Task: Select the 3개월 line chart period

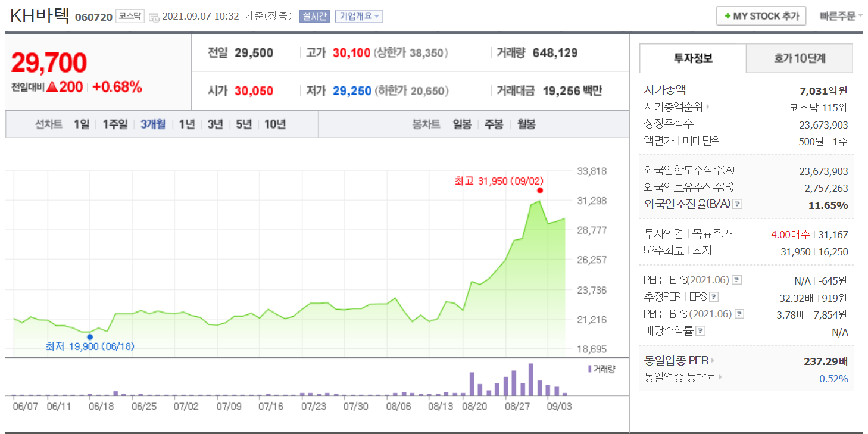Action: pyautogui.click(x=154, y=124)
